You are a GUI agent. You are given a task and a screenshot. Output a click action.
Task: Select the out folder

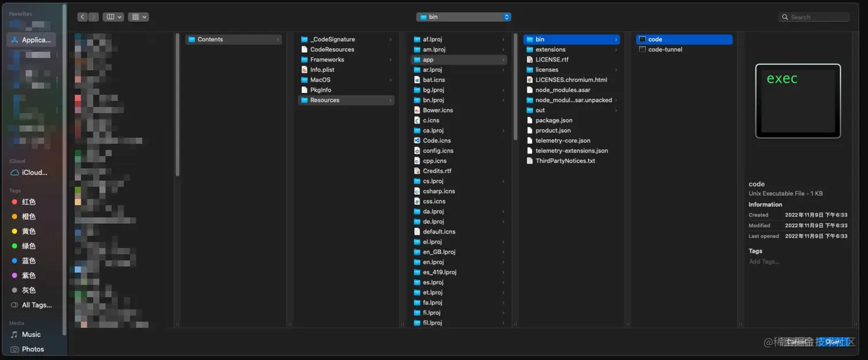tap(572, 110)
